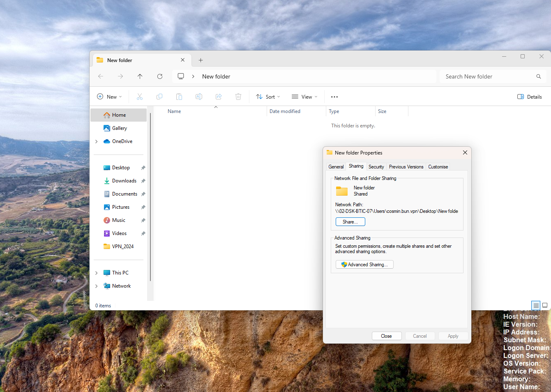This screenshot has width=551, height=392.
Task: Switch to the Security tab
Action: (376, 167)
